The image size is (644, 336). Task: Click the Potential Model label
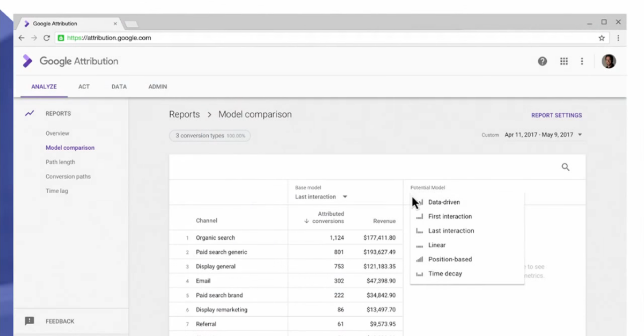tap(428, 188)
